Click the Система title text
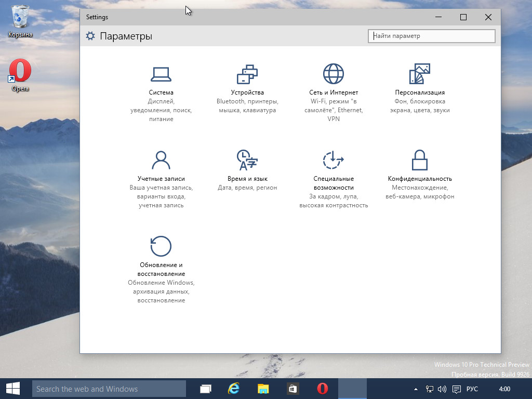The width and height of the screenshot is (532, 399). point(161,92)
